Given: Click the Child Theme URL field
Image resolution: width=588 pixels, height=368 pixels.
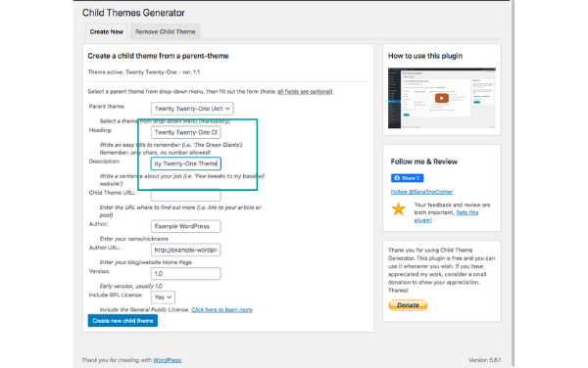Looking at the screenshot, I should pos(185,195).
